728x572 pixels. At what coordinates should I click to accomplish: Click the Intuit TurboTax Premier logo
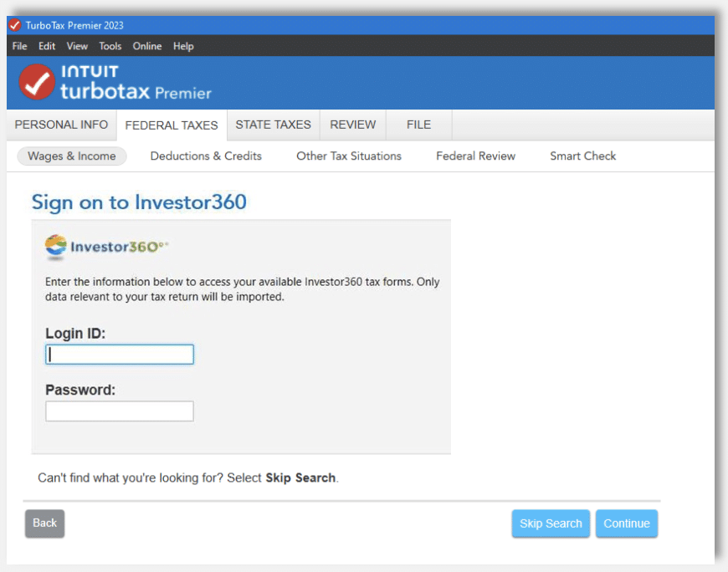pyautogui.click(x=113, y=81)
